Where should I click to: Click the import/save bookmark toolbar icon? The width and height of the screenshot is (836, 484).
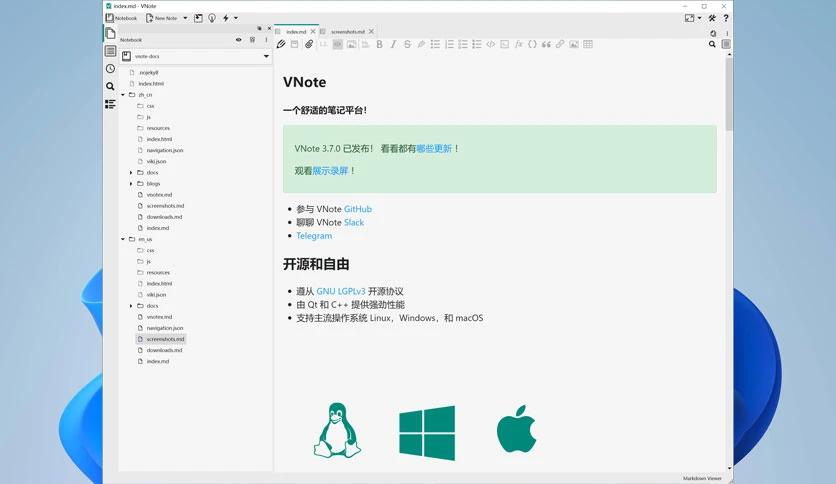[198, 18]
